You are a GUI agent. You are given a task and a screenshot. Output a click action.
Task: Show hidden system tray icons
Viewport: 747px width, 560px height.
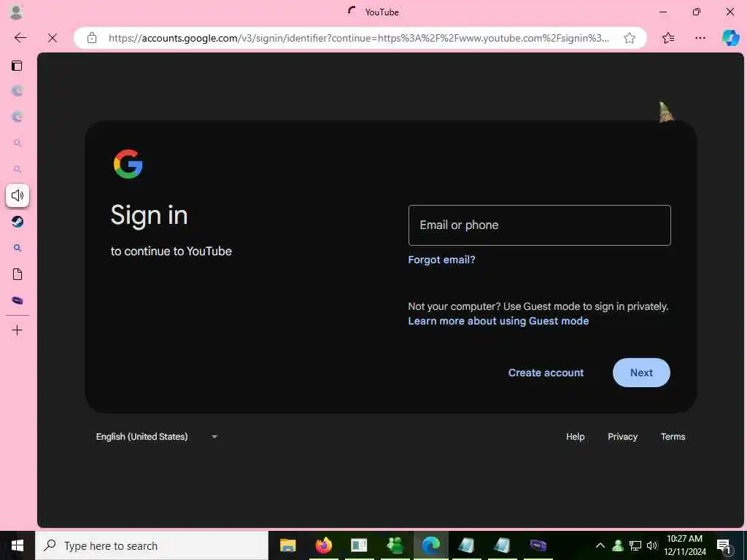[600, 545]
